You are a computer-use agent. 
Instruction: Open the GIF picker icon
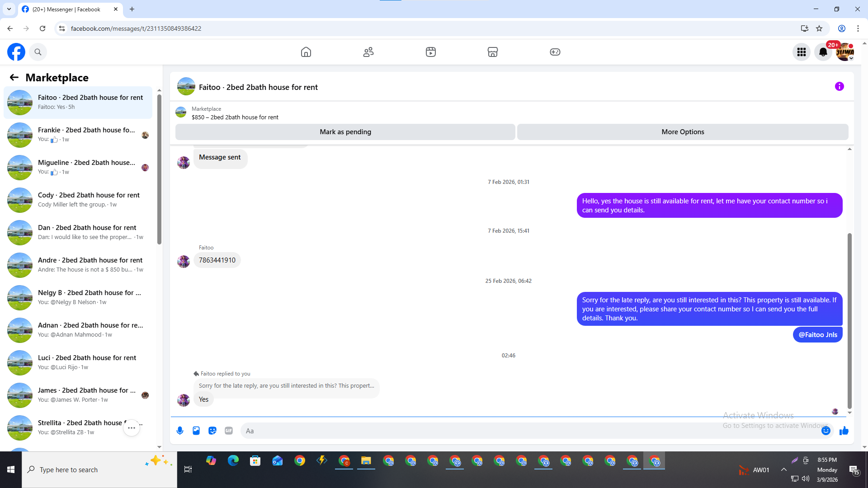tap(229, 431)
